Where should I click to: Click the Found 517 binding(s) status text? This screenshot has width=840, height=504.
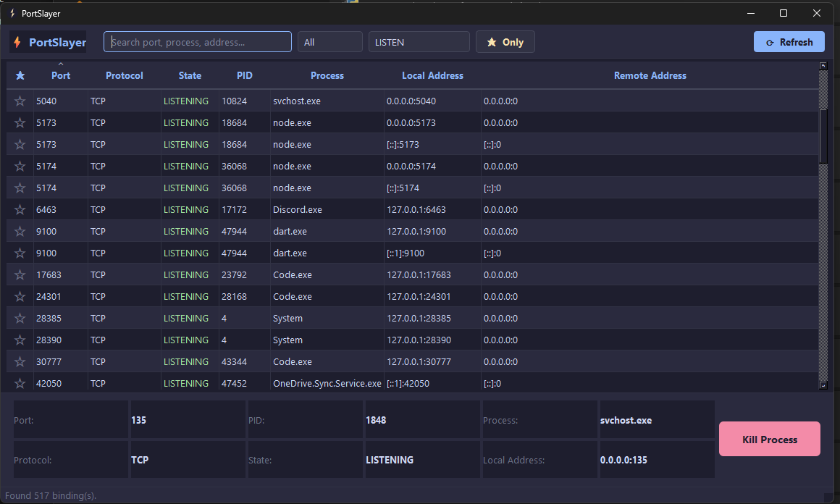pos(51,495)
